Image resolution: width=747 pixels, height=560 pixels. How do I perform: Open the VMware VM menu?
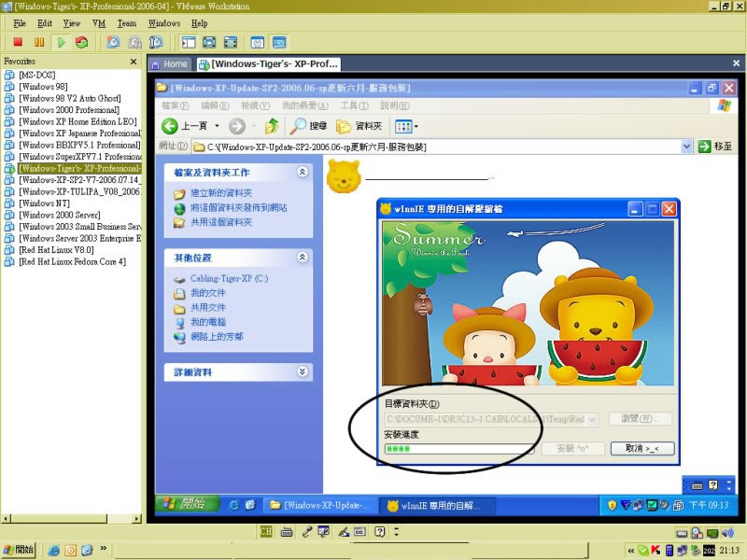coord(99,23)
